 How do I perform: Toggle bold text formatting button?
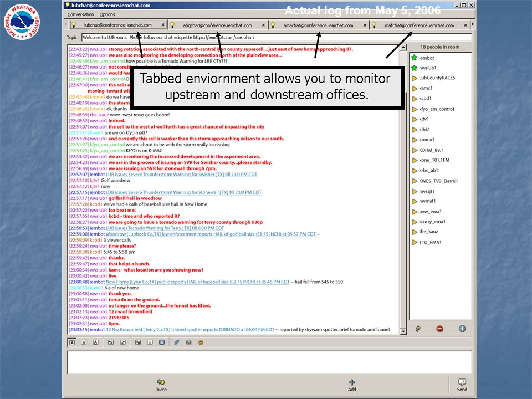72,342
